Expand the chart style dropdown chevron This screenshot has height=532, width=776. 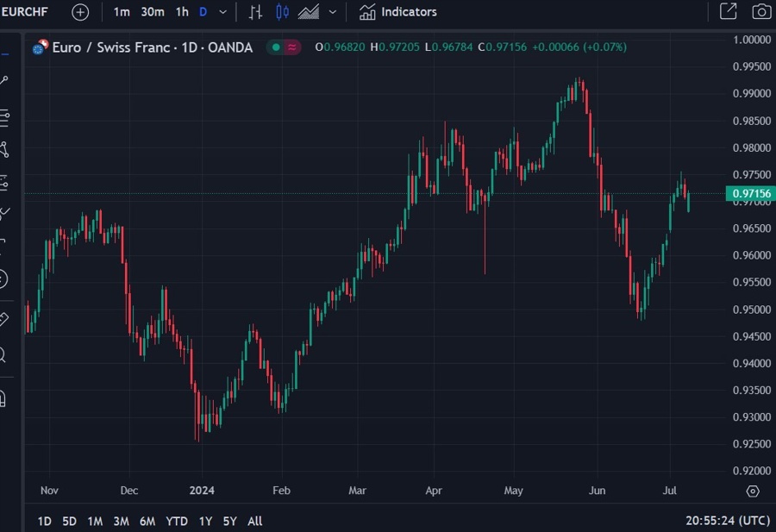tap(333, 12)
